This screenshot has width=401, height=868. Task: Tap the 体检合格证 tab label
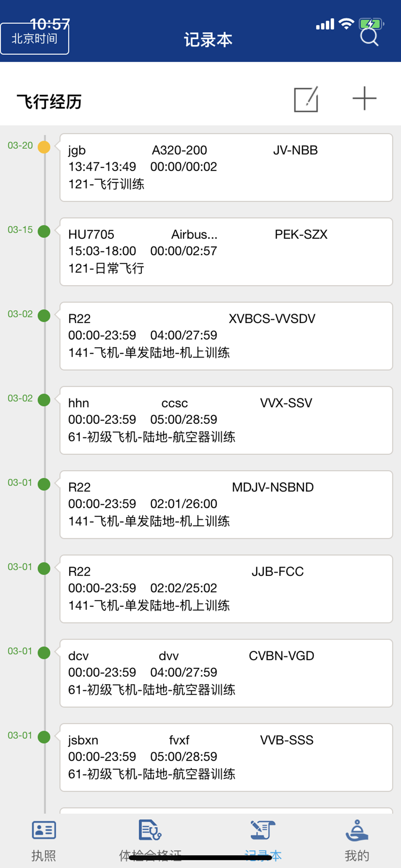point(150,855)
